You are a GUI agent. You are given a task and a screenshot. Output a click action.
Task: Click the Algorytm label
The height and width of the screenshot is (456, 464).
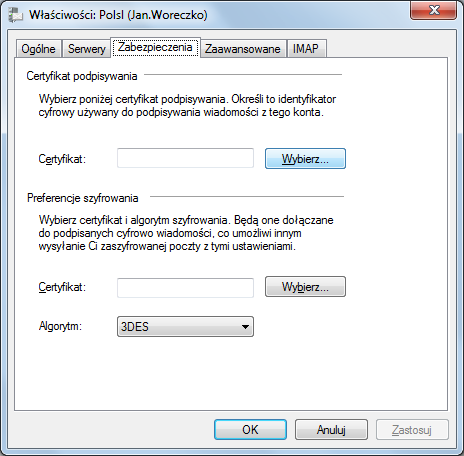60,326
